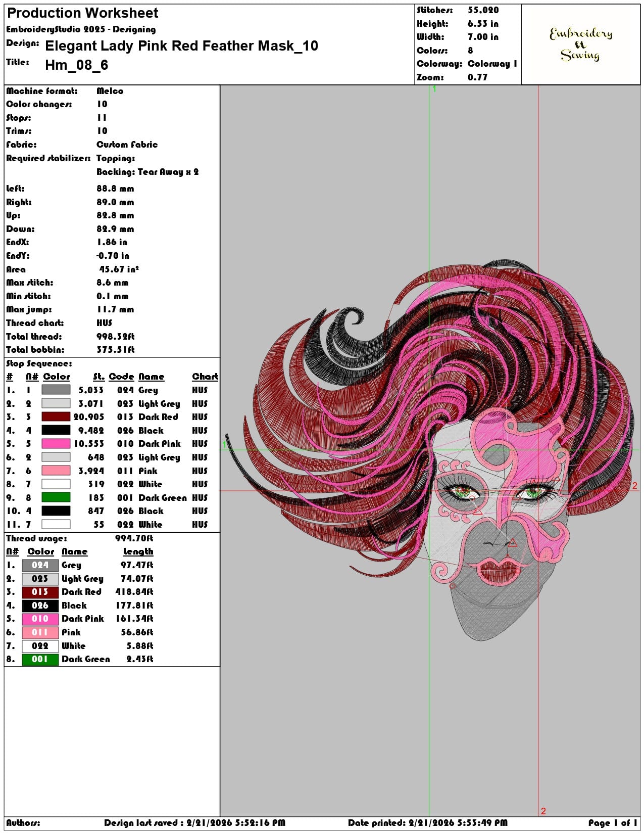Click the 013 Dark Red thread usage swatch
The image size is (644, 834).
tap(40, 592)
